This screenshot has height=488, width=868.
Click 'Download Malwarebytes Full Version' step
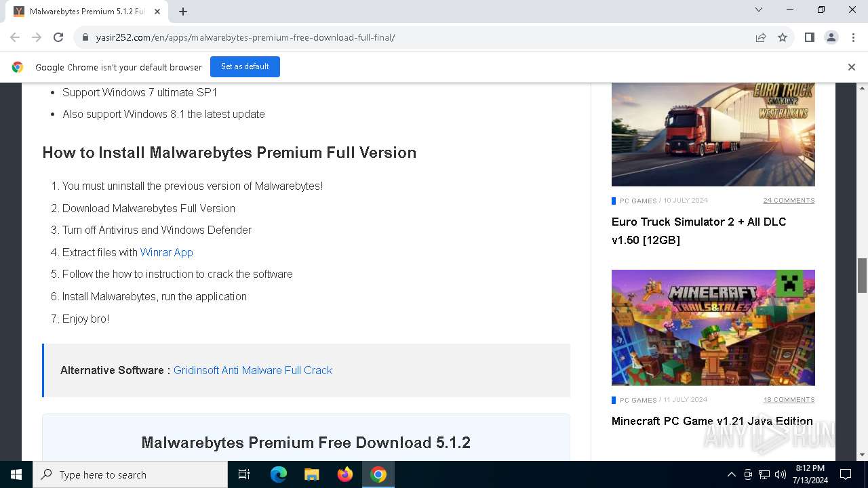(x=149, y=208)
